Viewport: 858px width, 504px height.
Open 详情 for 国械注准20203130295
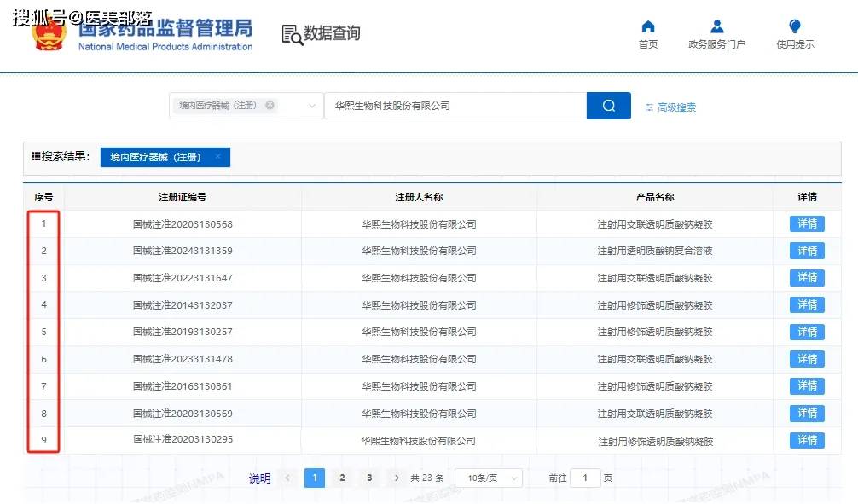pos(807,440)
